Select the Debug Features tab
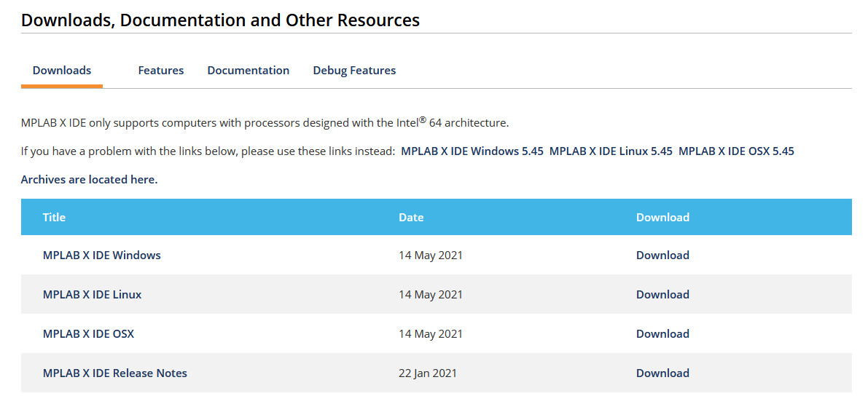 [x=354, y=71]
